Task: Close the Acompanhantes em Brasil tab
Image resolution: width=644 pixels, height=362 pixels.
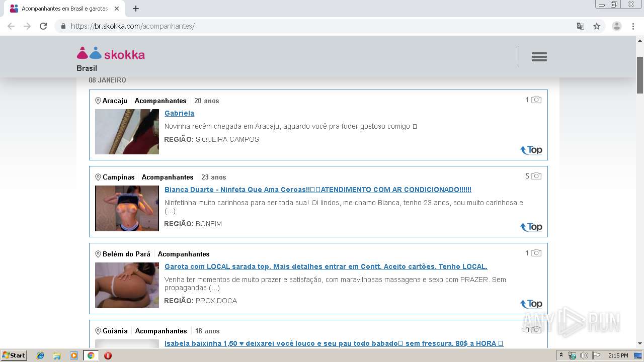Action: coord(117,9)
